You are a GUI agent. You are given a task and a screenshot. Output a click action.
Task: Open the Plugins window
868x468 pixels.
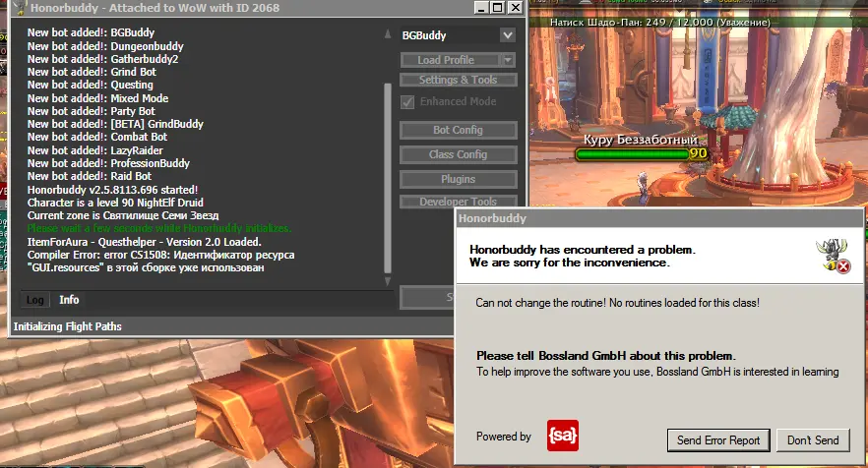click(x=458, y=179)
